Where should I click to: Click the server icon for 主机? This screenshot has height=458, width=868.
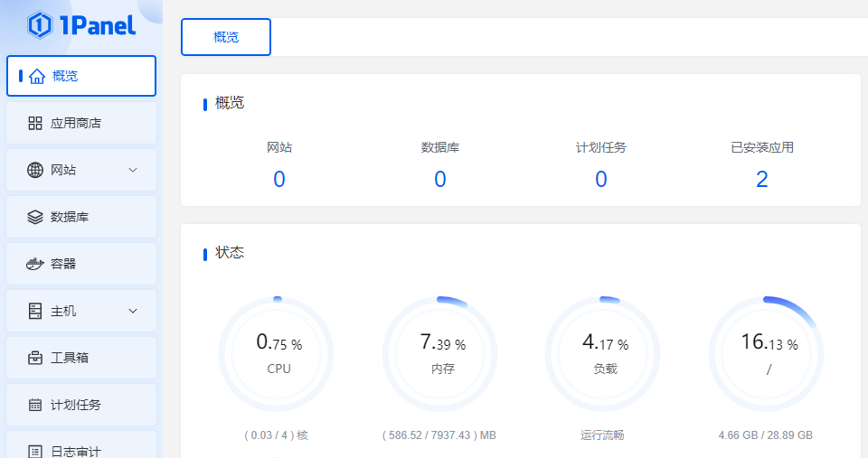pos(35,311)
